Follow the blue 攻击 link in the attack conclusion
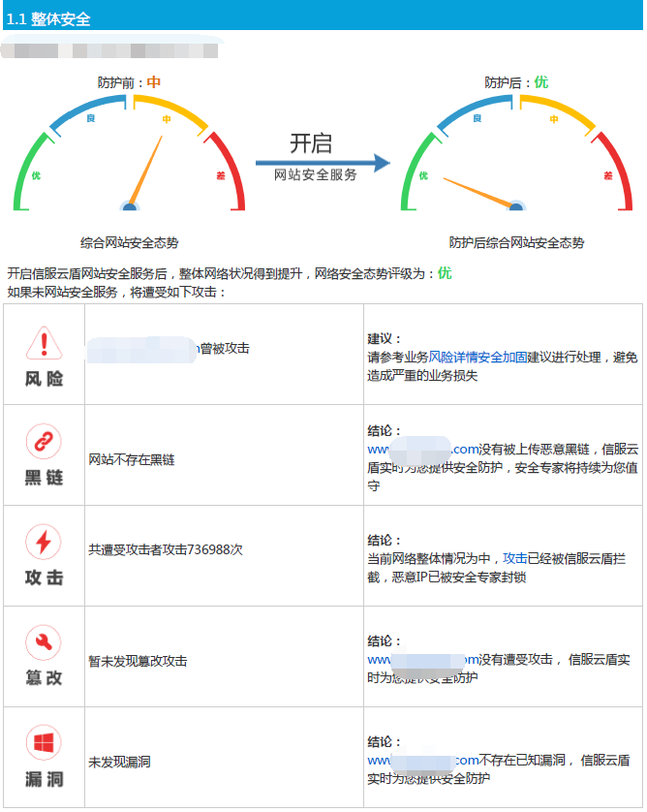 point(514,558)
